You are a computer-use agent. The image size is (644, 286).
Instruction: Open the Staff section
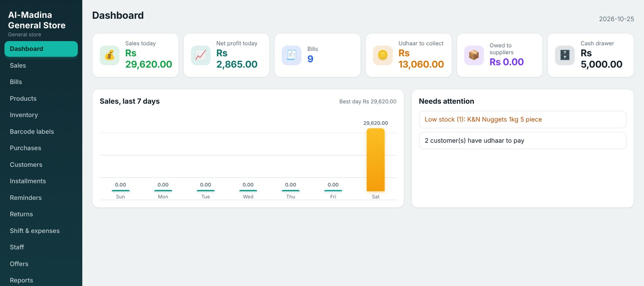click(x=41, y=247)
